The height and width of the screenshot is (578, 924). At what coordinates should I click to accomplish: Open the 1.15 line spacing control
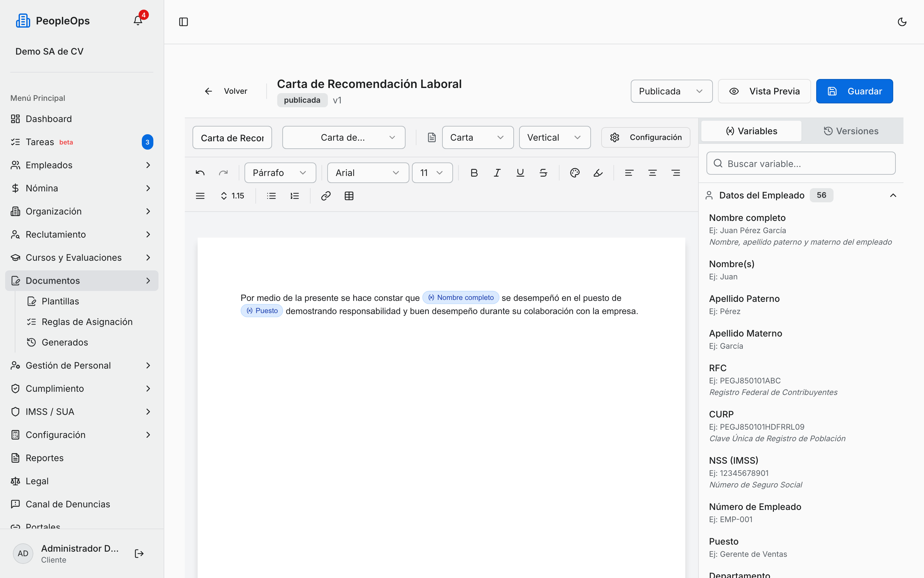233,196
